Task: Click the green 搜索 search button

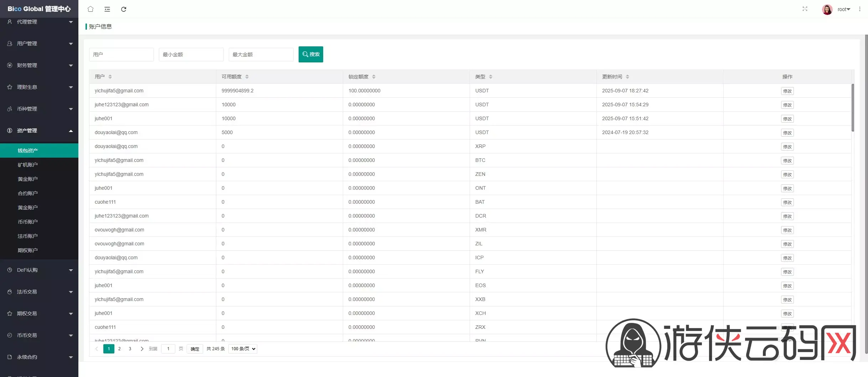Action: [x=311, y=54]
